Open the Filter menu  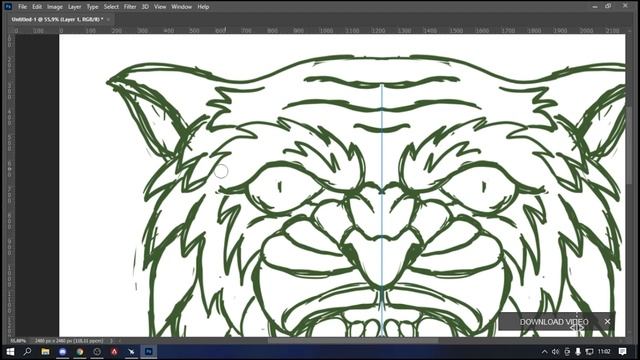[x=130, y=7]
